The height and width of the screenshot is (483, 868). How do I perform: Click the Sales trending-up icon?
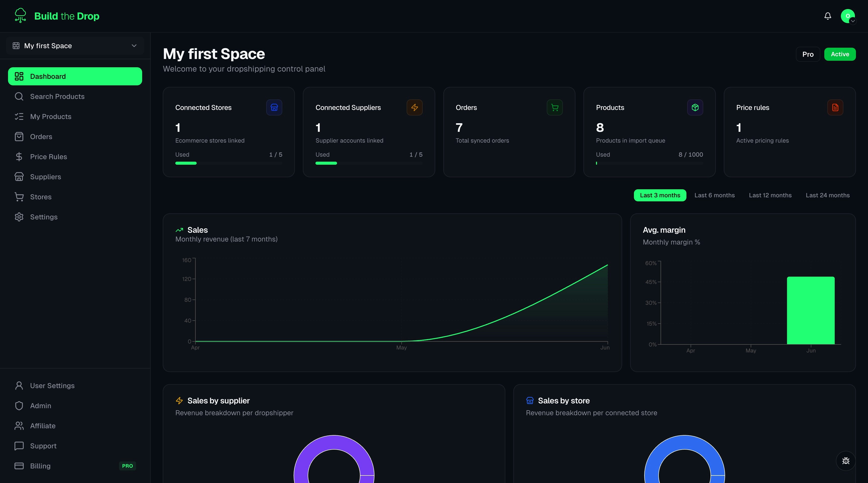(179, 230)
